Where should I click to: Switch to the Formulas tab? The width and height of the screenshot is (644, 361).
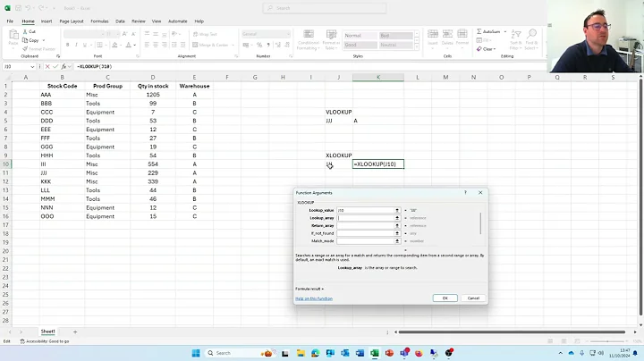click(99, 21)
